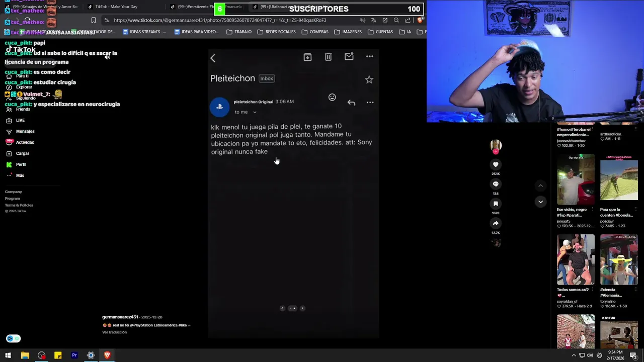Open the IDEAS PARA VIDEO bookmark
This screenshot has height=362, width=644.
coord(196,32)
